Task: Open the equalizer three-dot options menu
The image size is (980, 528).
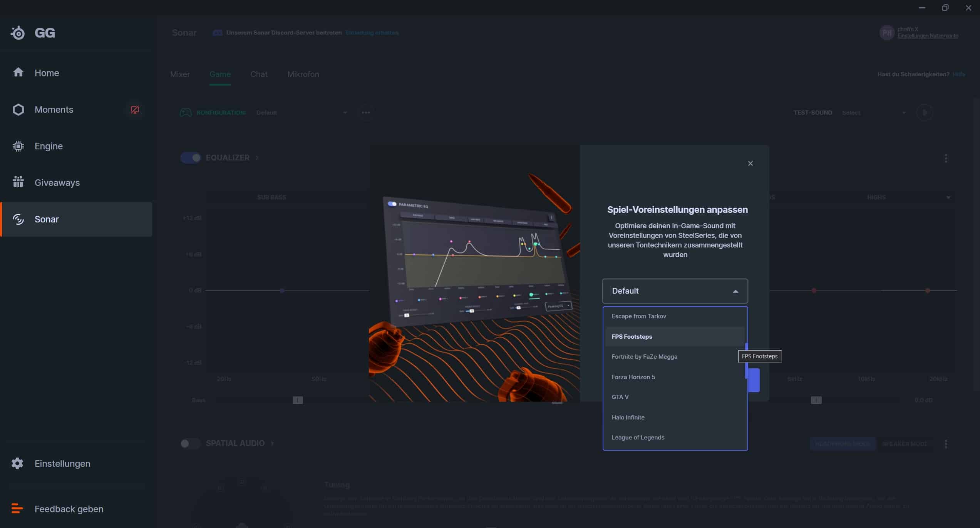Action: pyautogui.click(x=946, y=158)
